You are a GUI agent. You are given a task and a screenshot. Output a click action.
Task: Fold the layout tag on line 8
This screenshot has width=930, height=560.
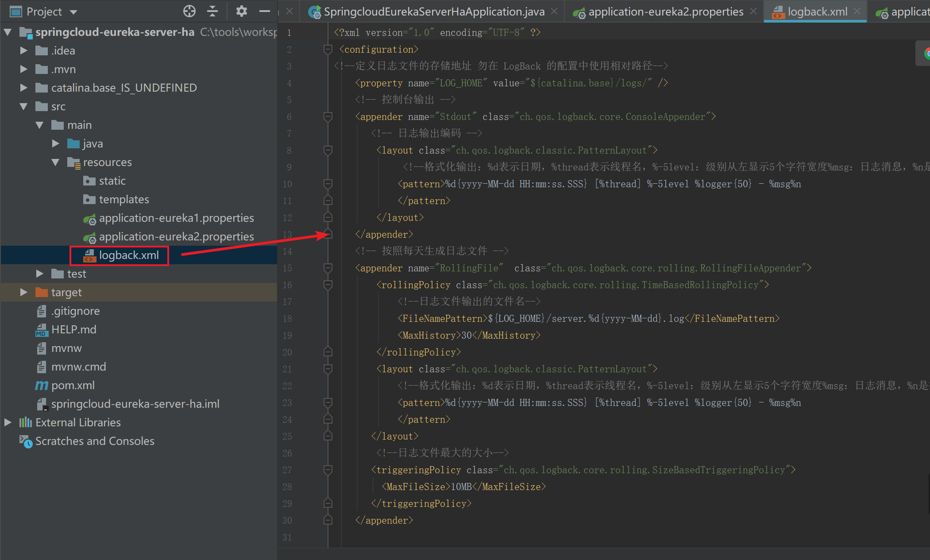tap(328, 150)
